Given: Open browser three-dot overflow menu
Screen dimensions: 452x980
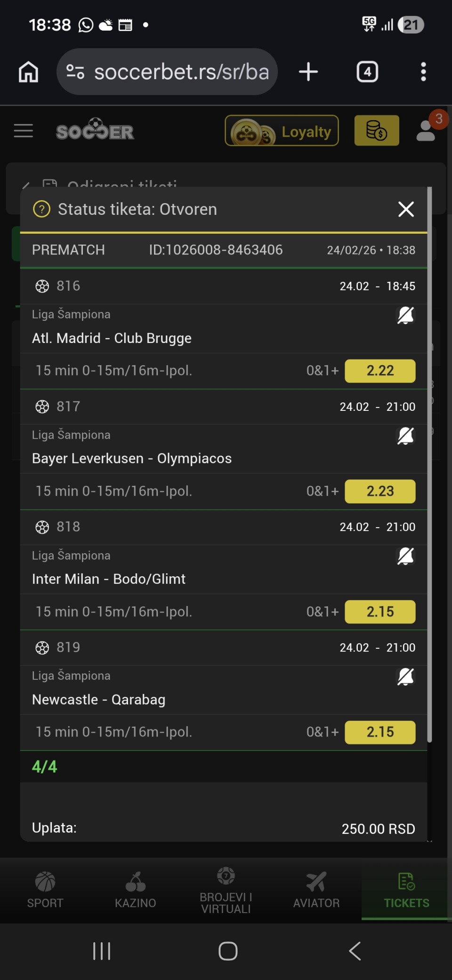Looking at the screenshot, I should click(423, 72).
